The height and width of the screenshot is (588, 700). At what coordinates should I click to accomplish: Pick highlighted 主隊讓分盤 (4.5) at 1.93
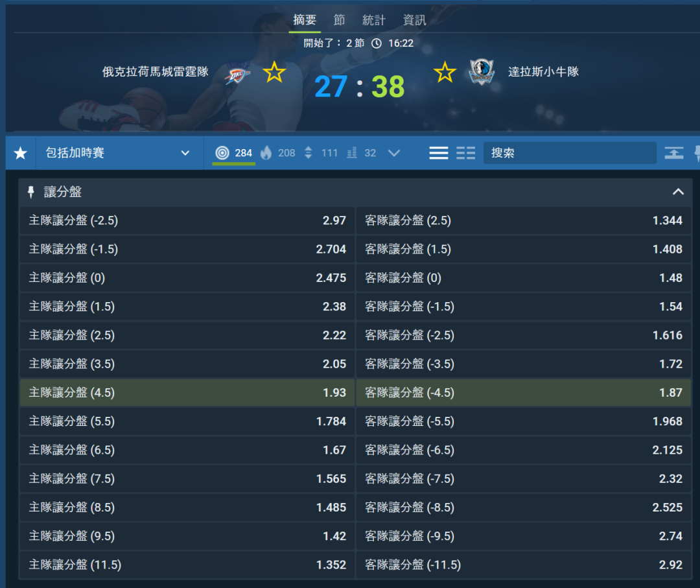(x=187, y=392)
